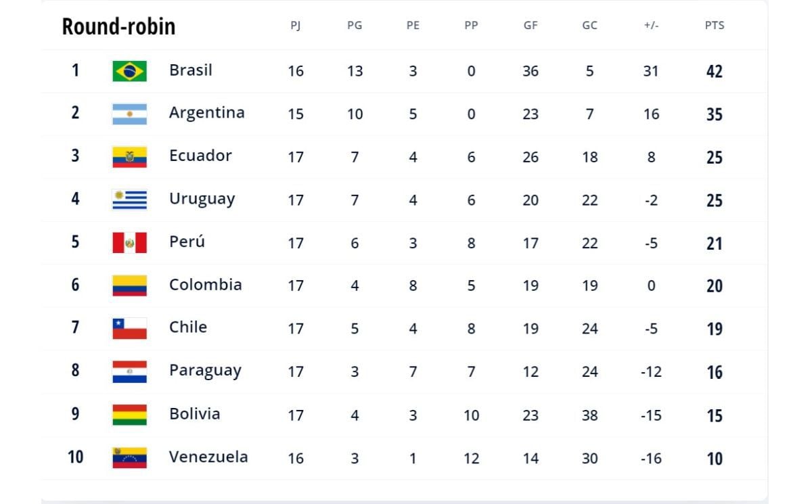Click the Brasil flag icon
Image resolution: width=812 pixels, height=504 pixels.
click(x=129, y=71)
